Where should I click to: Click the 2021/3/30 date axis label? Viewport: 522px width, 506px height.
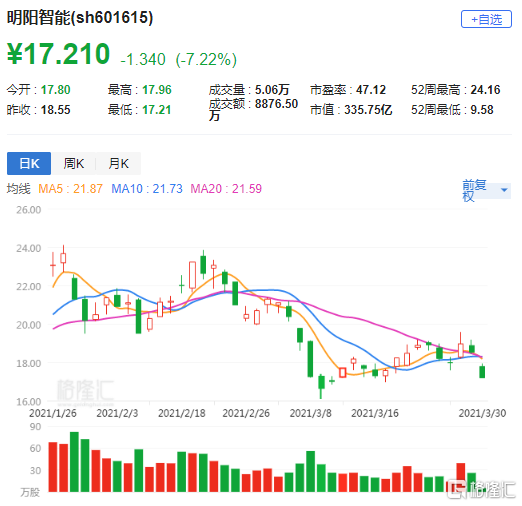(x=482, y=413)
